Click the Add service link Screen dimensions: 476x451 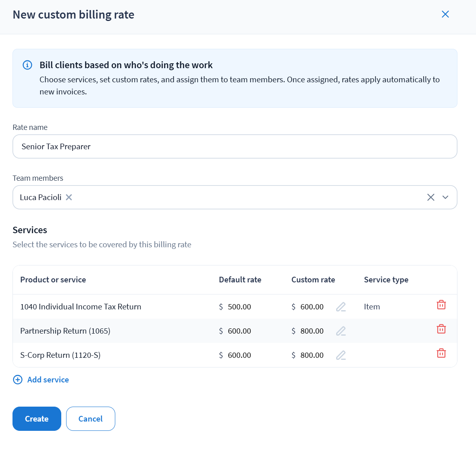48,380
